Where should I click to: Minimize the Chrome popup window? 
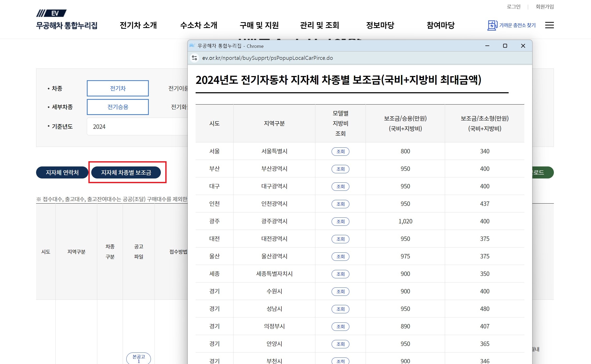click(487, 46)
